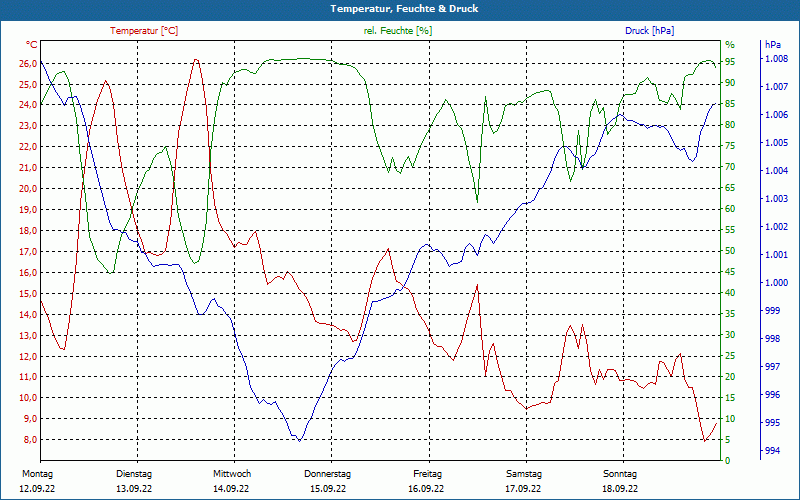
Task: Click the 'Samstag' day label
Action: [x=524, y=474]
